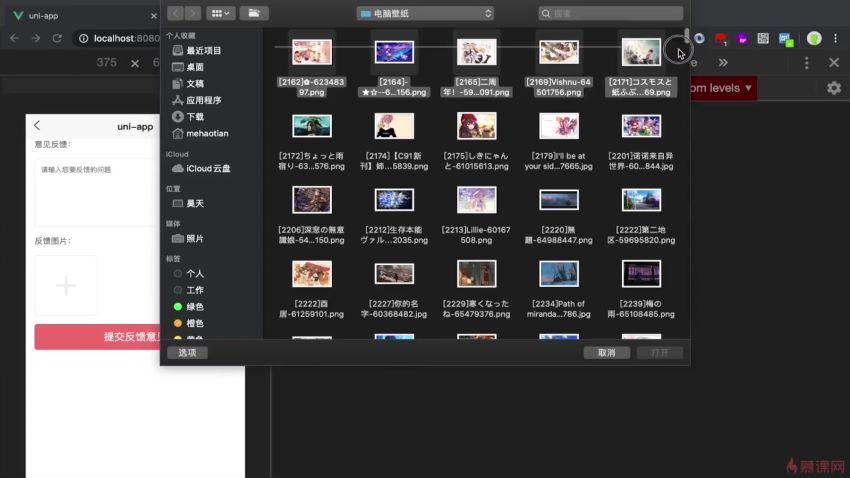
Task: Select the [2234]Path of miranda thumbnail
Action: click(559, 274)
